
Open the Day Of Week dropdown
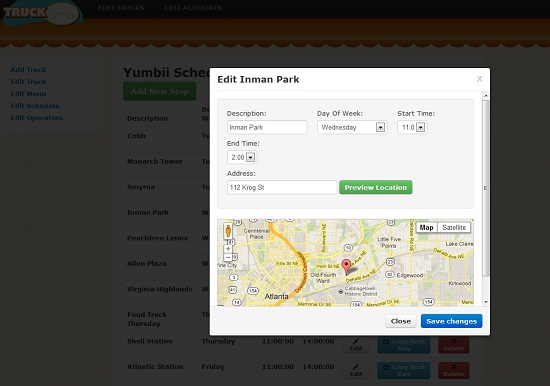[352, 127]
